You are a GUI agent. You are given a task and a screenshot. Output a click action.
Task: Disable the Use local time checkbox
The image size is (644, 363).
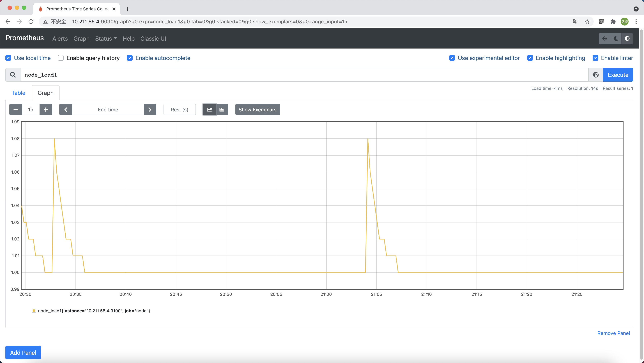click(x=8, y=58)
